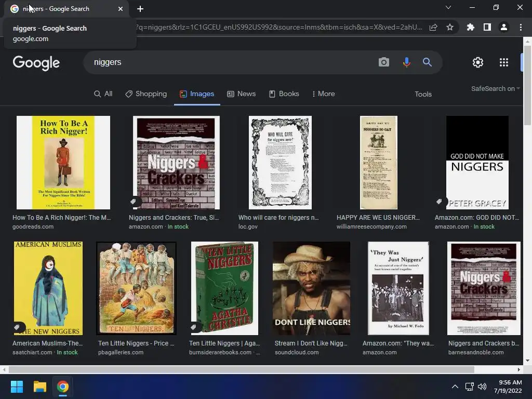Open the tab search chevron
The image size is (532, 399).
[448, 7]
